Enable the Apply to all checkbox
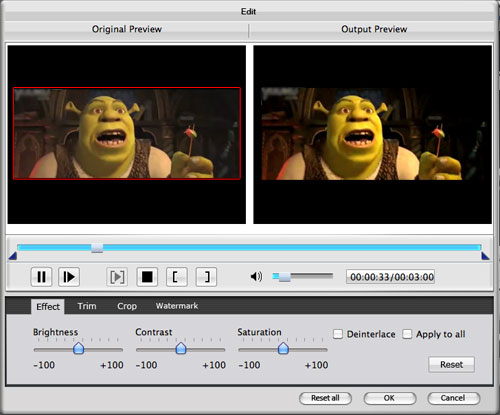500x415 pixels. click(407, 334)
